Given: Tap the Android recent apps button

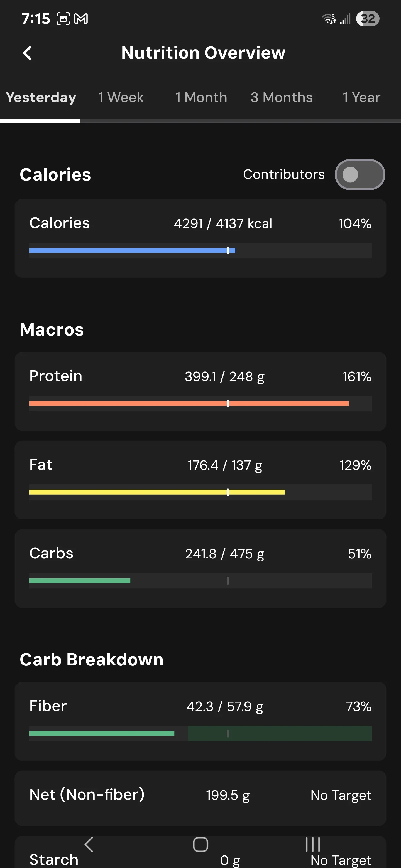Looking at the screenshot, I should pos(312,844).
